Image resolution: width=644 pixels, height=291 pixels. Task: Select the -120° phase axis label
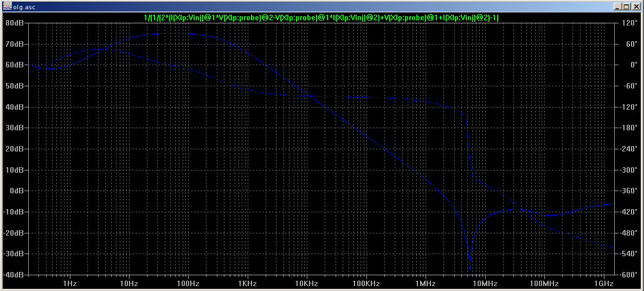click(x=629, y=106)
